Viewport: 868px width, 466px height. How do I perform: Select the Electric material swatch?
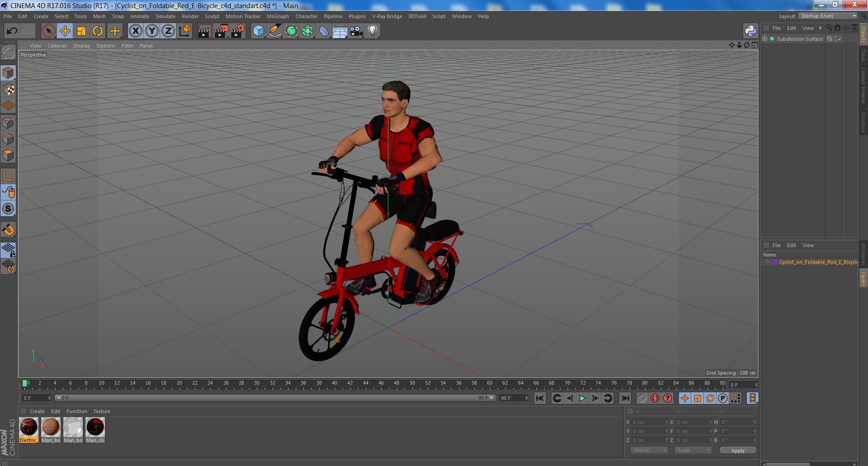28,430
